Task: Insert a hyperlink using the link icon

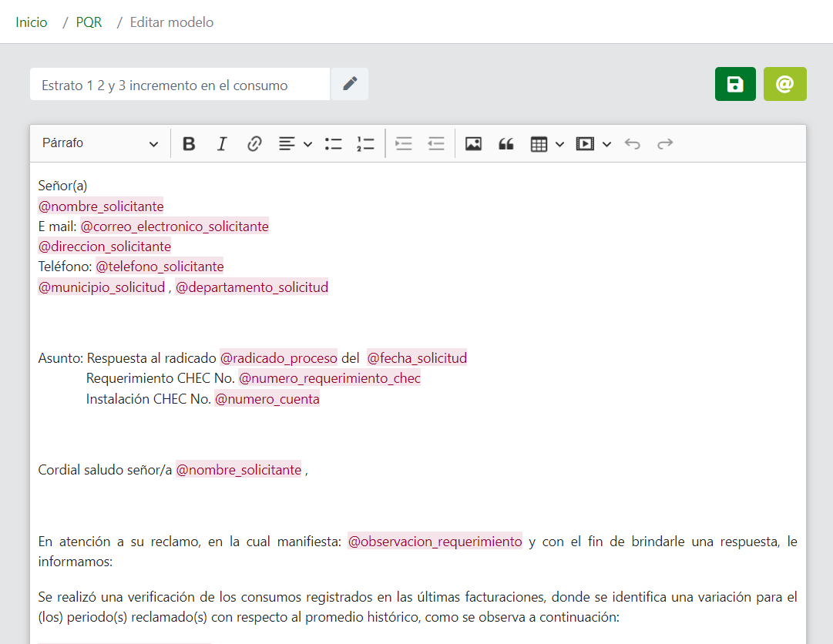Action: [254, 144]
